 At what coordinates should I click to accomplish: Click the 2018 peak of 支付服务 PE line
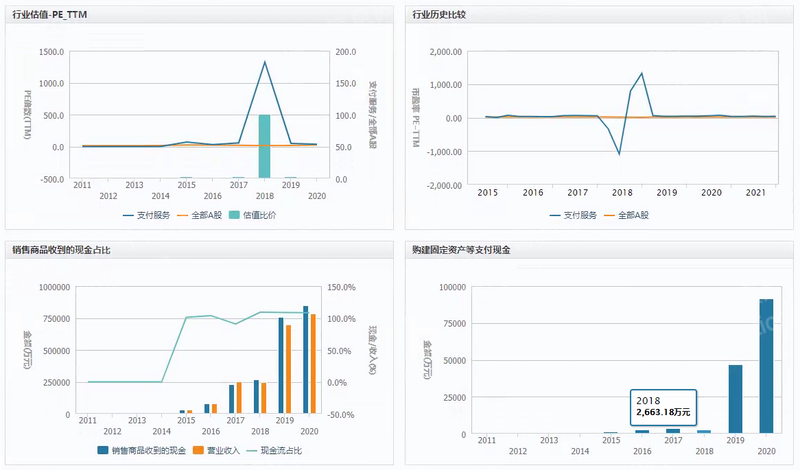pos(265,62)
